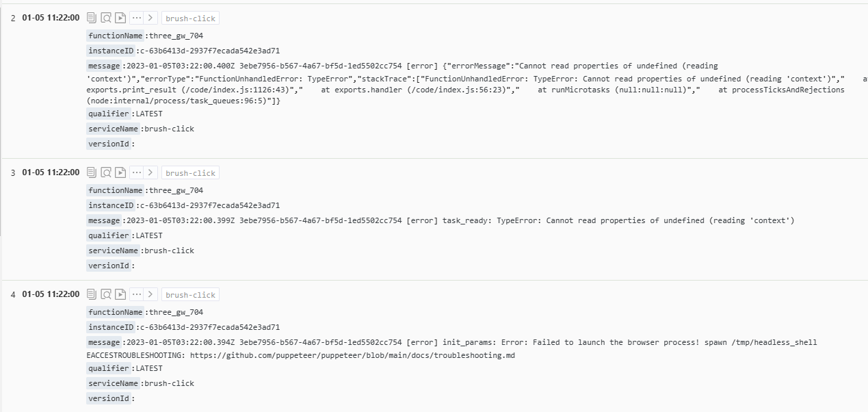Copy log entry 3 with the copy icon
Viewport: 868px width, 412px height.
(91, 172)
